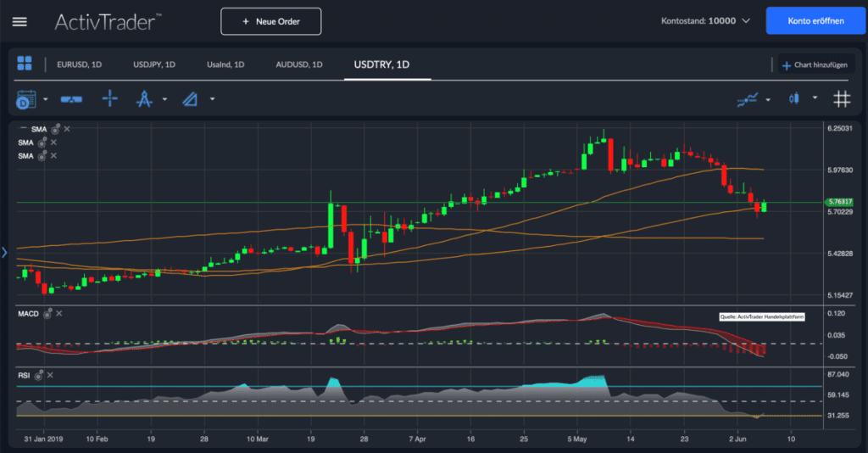
Task: Select the price ruler measurement tool
Action: [71, 99]
